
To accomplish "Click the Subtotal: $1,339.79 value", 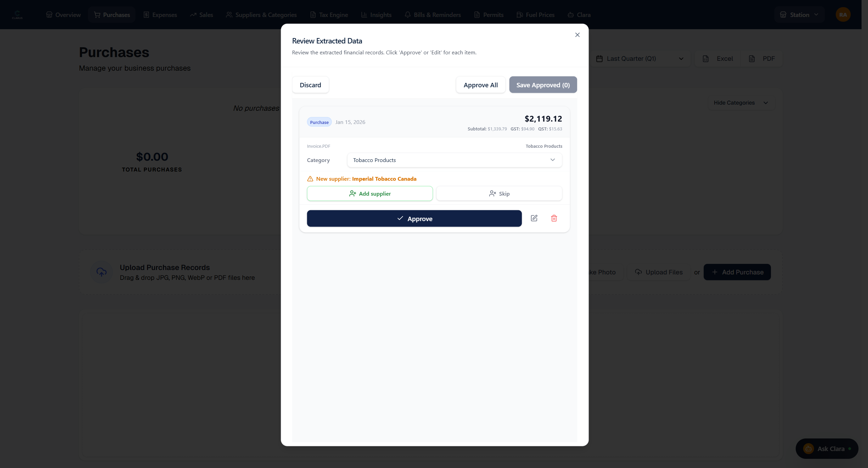I will pyautogui.click(x=487, y=129).
